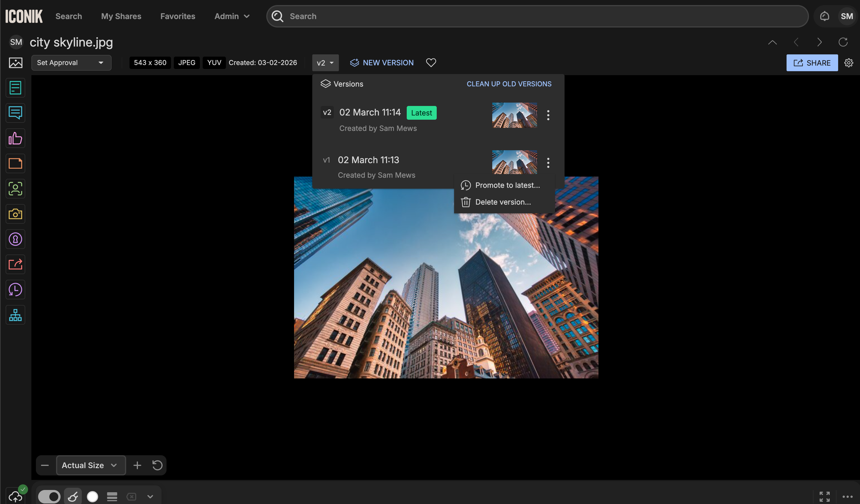The image size is (860, 504).
Task: Toggle the annotation drawing switch
Action: 49,496
